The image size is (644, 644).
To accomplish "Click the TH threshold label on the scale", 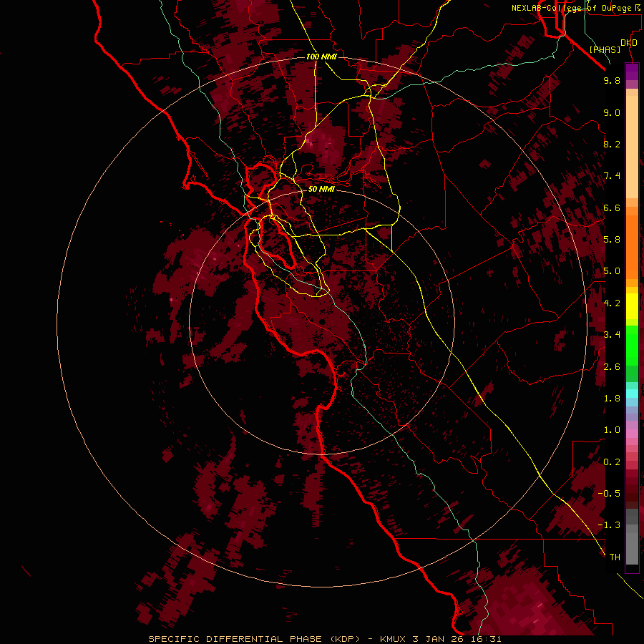I will [x=615, y=557].
